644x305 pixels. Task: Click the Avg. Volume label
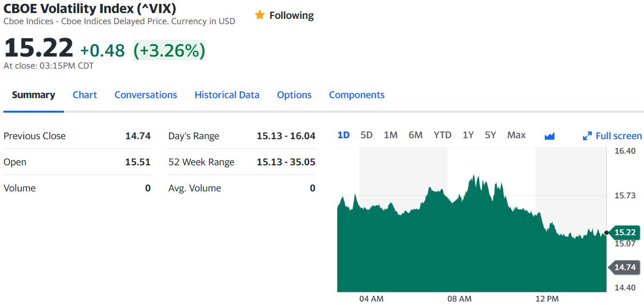tap(195, 188)
